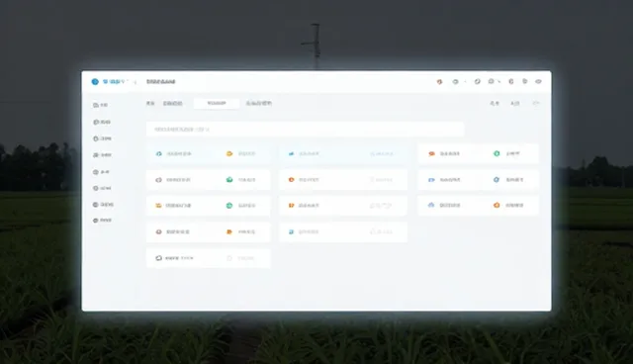Screen dimensions: 633x364
Task: Switch to the first tab in the tab row
Action: 150,103
